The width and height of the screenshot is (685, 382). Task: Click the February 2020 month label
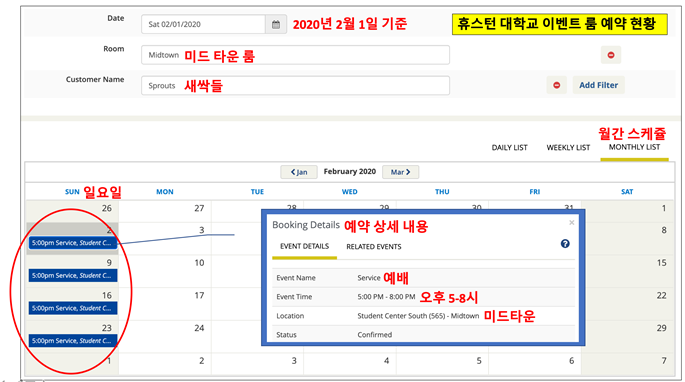(x=349, y=172)
